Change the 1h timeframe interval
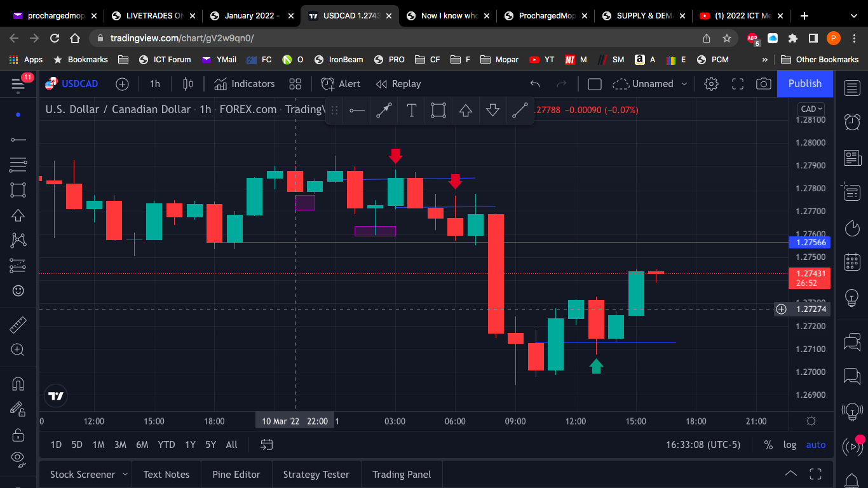The height and width of the screenshot is (488, 868). point(155,84)
